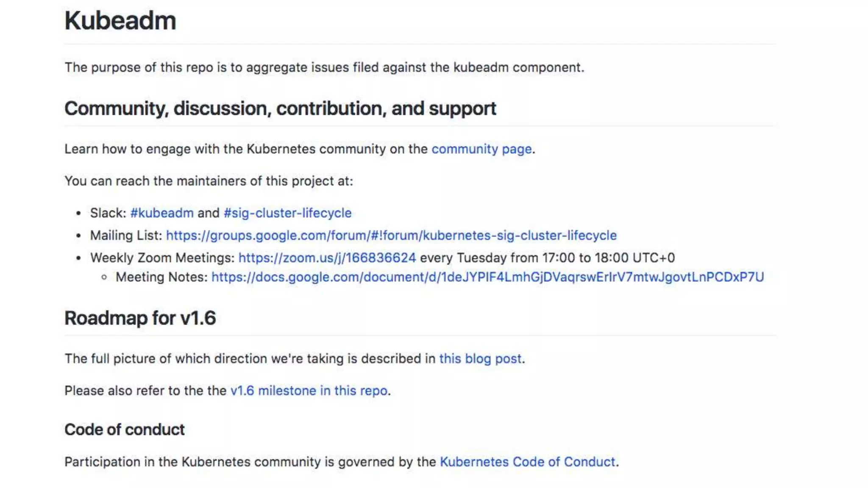Click the "Weekly Zoom Meetings:" label text

point(162,258)
